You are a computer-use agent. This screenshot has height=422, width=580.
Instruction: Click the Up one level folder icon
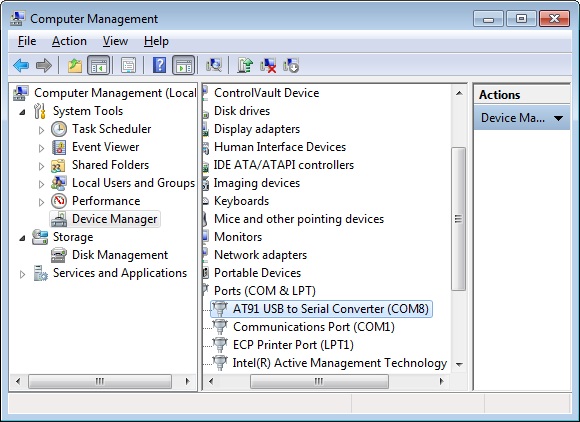(75, 65)
